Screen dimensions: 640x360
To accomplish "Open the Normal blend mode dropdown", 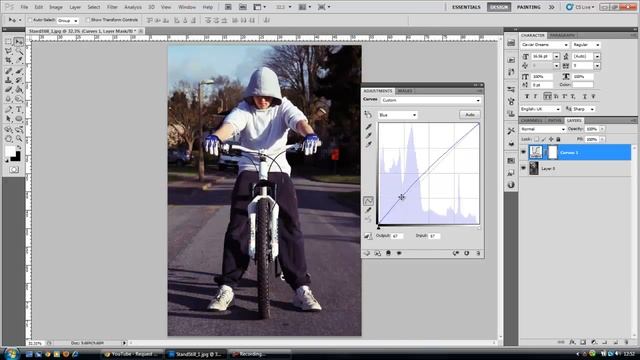I will pyautogui.click(x=543, y=129).
